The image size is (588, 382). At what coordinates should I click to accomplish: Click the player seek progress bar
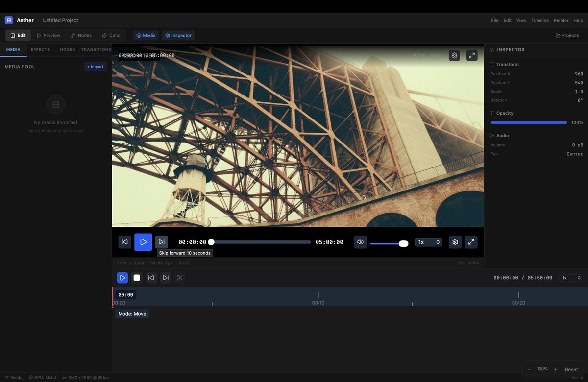pos(261,242)
